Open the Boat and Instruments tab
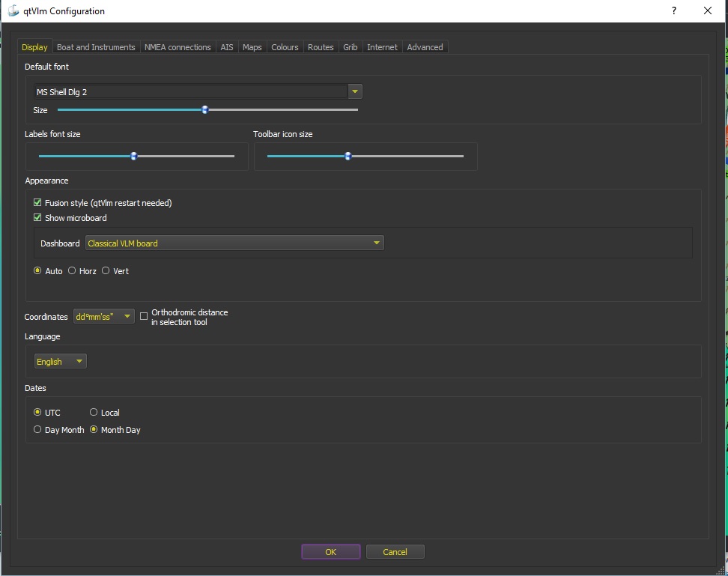 coord(96,47)
